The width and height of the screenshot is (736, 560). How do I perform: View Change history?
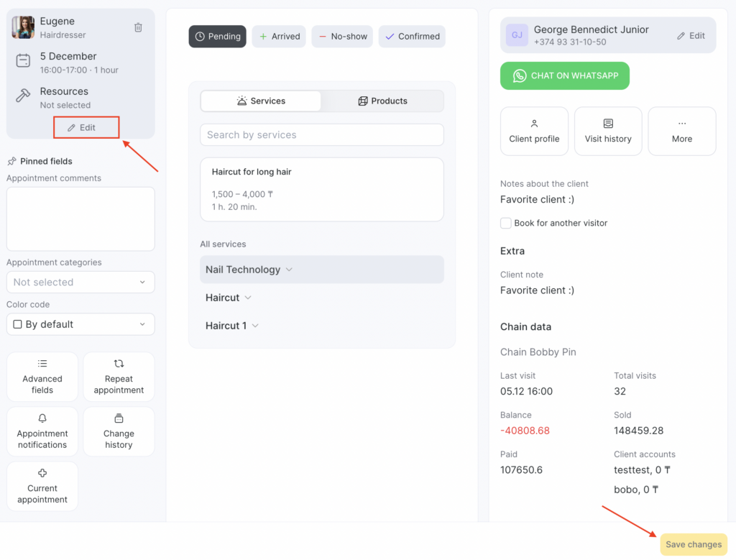pos(119,431)
